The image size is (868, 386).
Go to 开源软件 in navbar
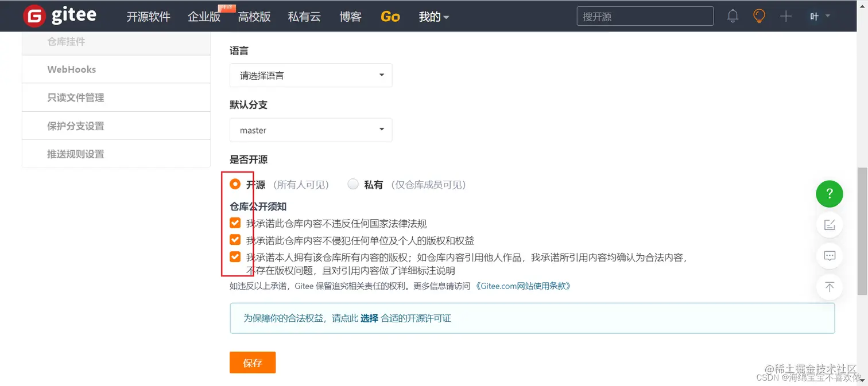148,17
